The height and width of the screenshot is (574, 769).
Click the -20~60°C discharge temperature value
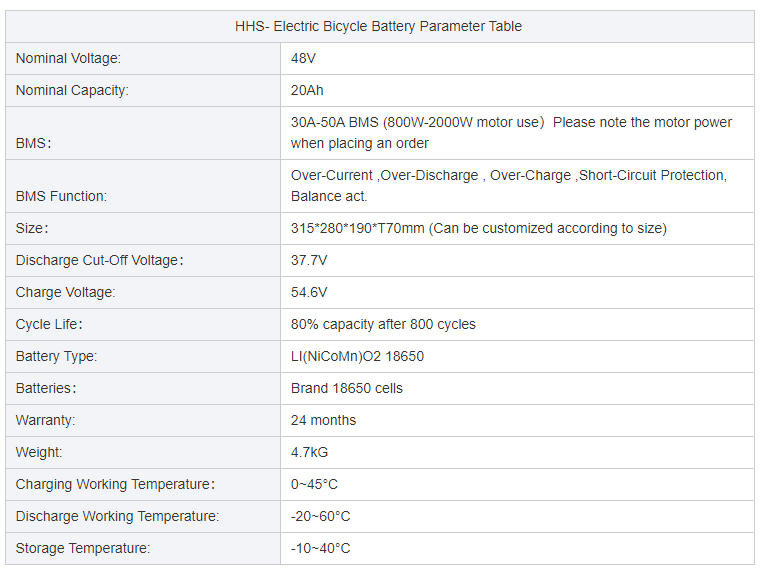click(x=320, y=516)
